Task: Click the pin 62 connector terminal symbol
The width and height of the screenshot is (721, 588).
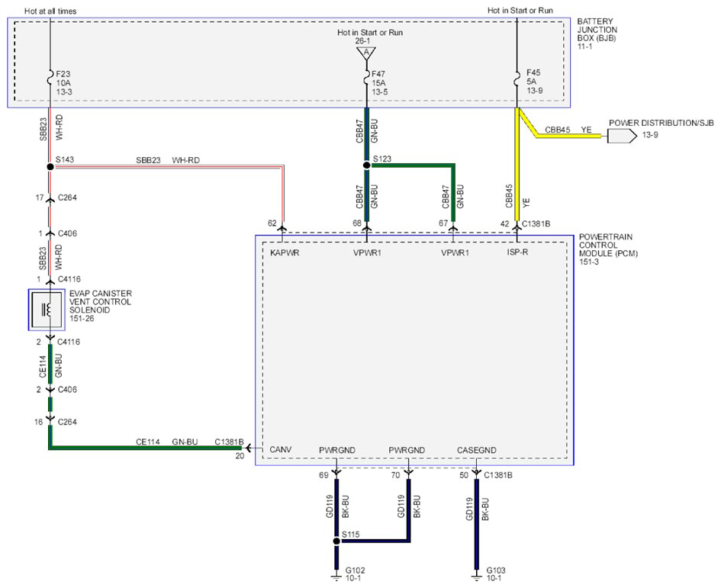Action: pos(282,227)
